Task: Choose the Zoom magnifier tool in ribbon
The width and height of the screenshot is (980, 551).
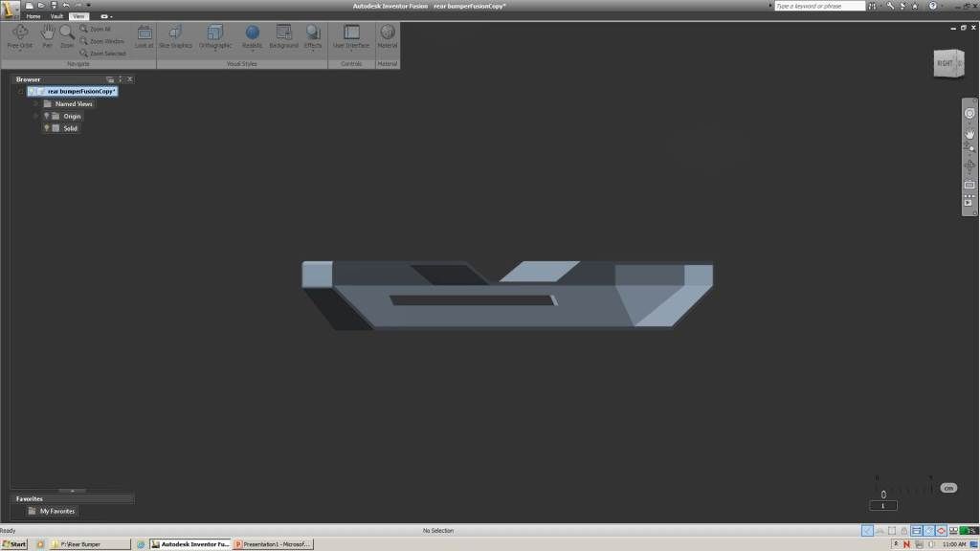Action: (67, 36)
